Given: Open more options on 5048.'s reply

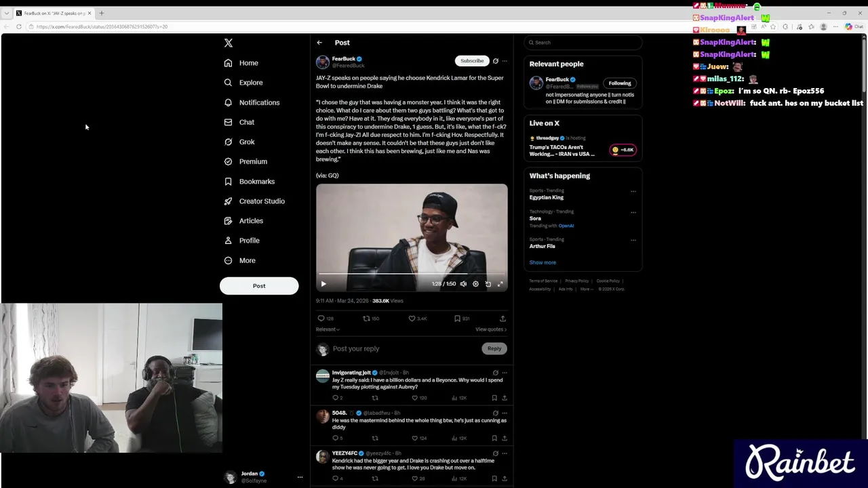Looking at the screenshot, I should [x=505, y=413].
